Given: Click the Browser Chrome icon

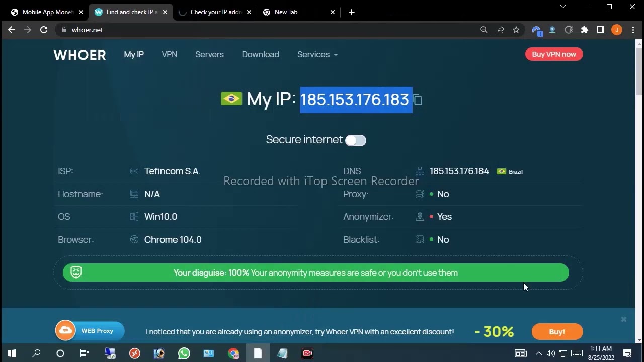Looking at the screenshot, I should tap(134, 240).
